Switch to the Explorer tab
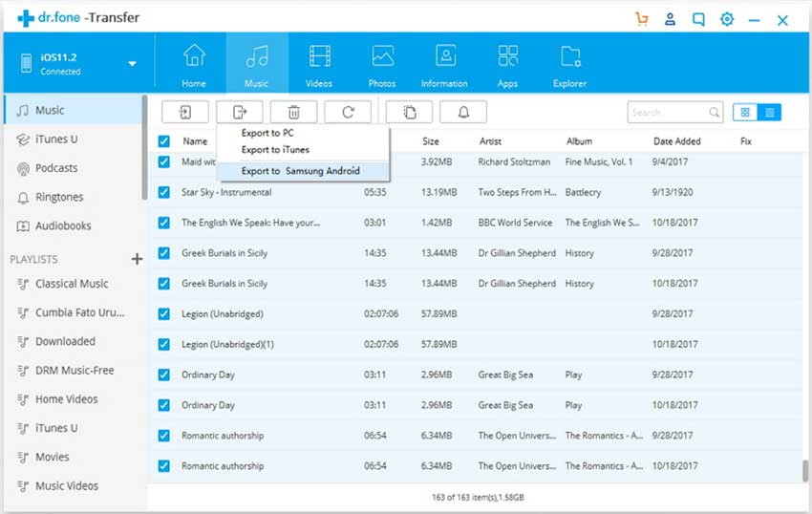The height and width of the screenshot is (514, 812). click(x=569, y=64)
